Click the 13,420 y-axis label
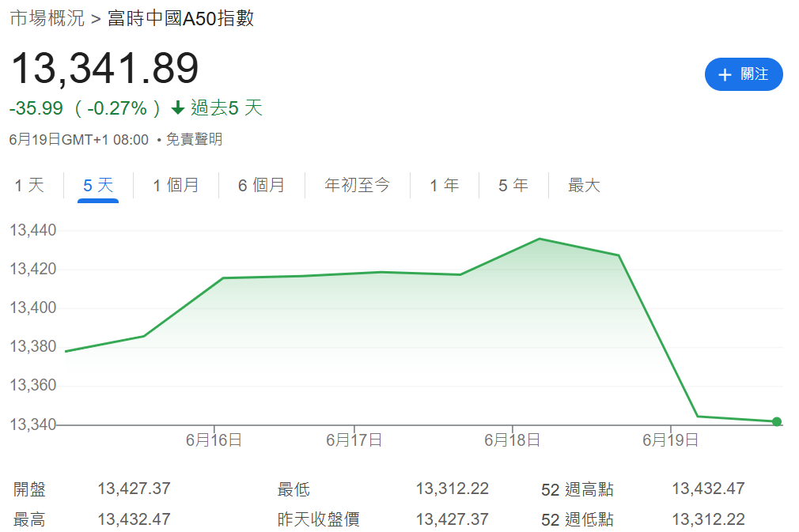 (x=33, y=269)
